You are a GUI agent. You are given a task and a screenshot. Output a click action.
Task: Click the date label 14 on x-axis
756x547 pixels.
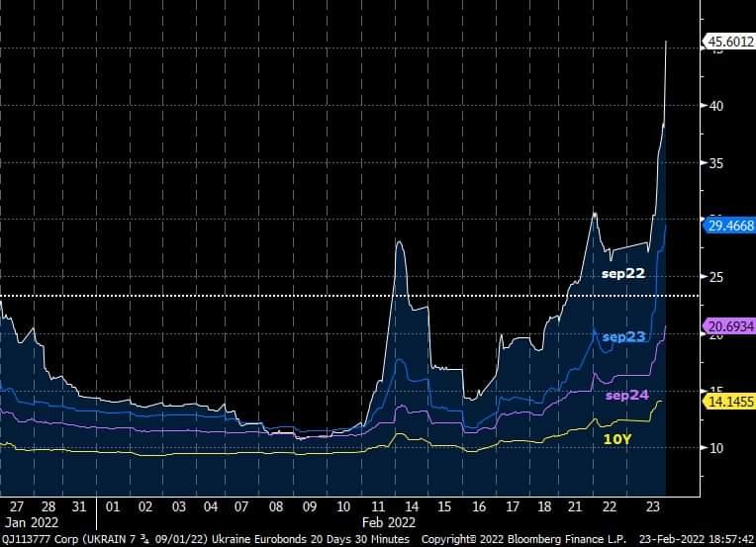click(x=412, y=507)
